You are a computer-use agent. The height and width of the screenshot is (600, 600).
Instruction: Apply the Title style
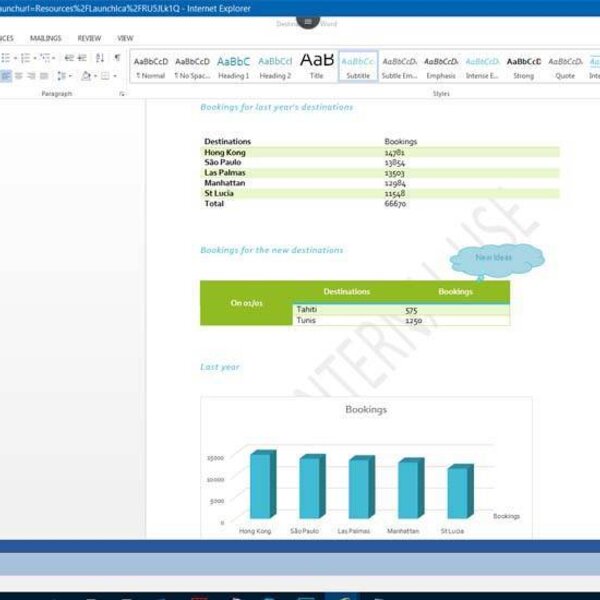317,67
